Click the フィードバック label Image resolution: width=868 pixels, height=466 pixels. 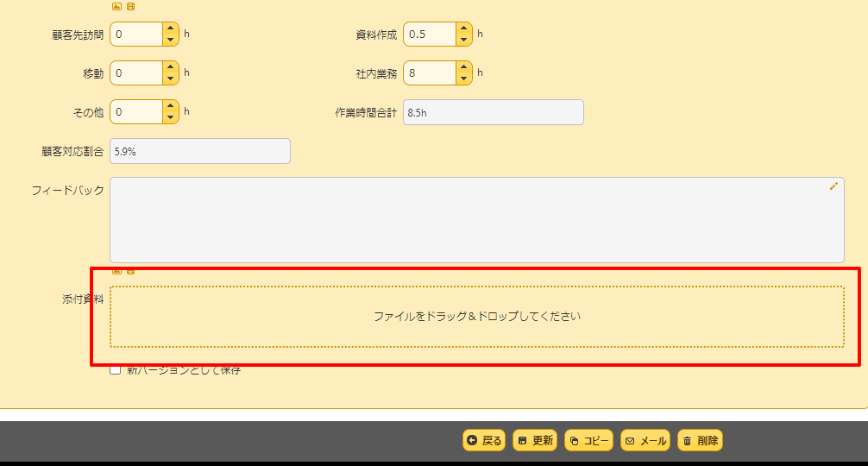click(x=67, y=191)
